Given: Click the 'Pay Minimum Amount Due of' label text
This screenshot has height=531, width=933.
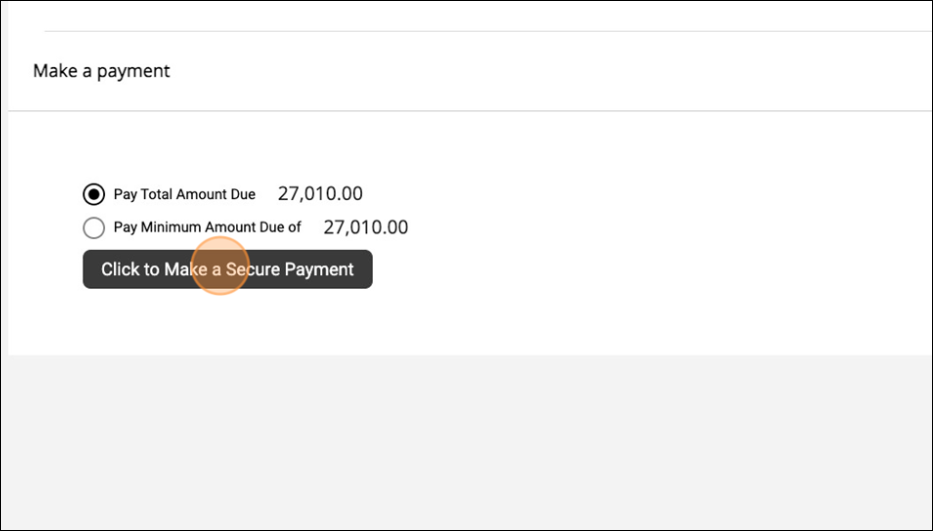Looking at the screenshot, I should coord(207,228).
